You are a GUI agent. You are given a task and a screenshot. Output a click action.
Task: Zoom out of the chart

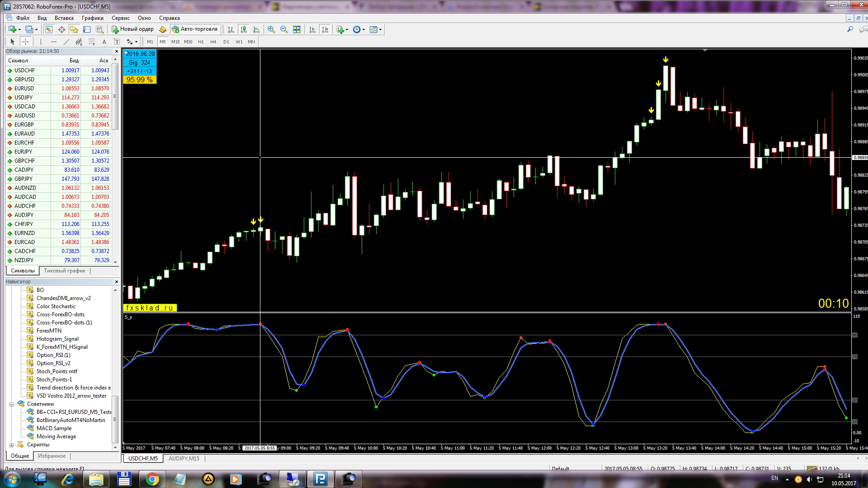(284, 29)
